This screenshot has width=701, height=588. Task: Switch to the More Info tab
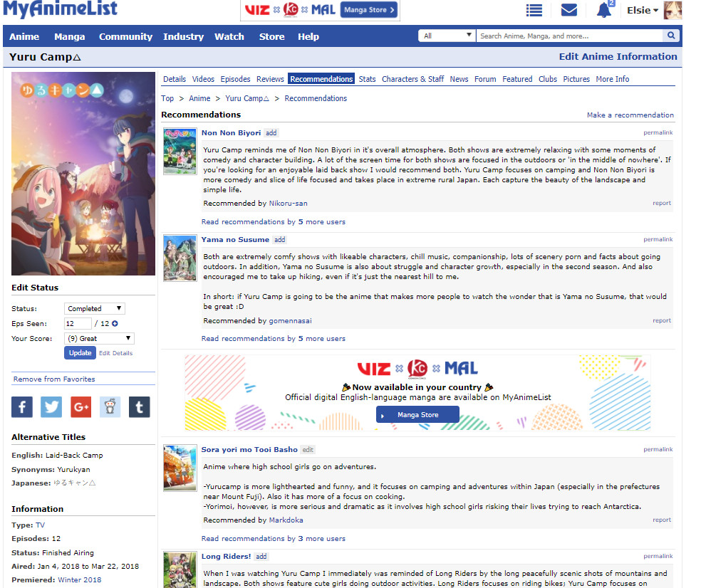613,79
